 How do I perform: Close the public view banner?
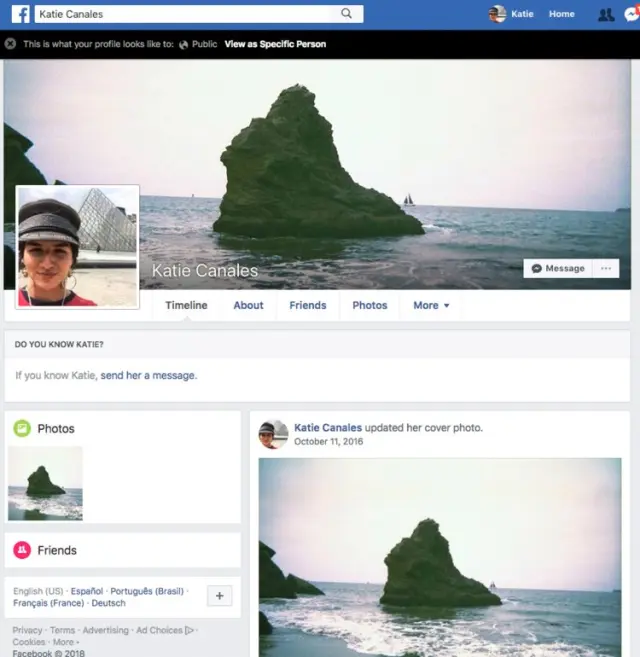pyautogui.click(x=10, y=44)
